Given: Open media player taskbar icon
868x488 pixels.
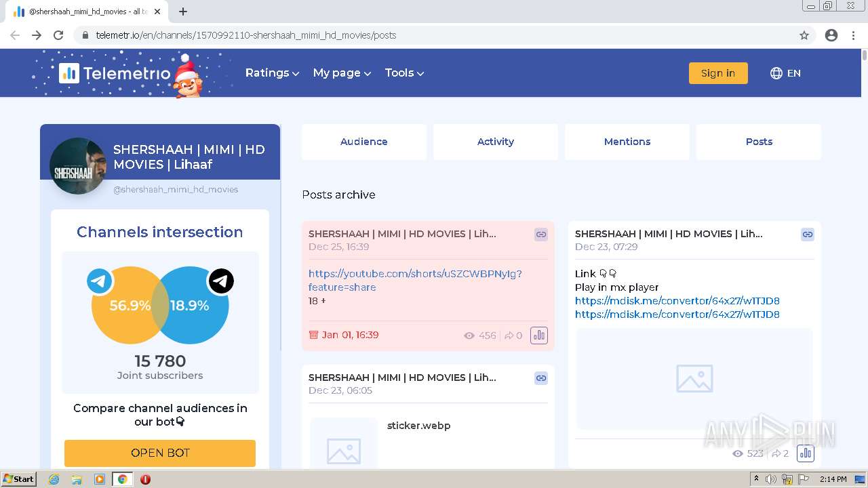Looking at the screenshot, I should (100, 479).
